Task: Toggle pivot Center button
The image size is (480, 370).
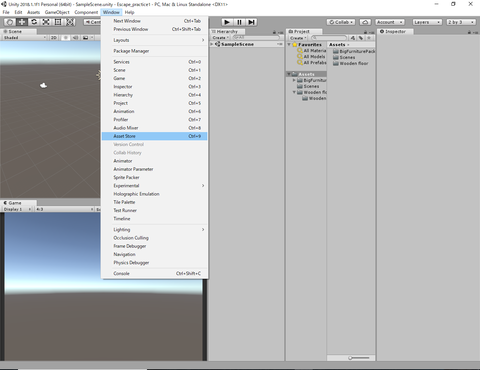Action: [x=92, y=22]
